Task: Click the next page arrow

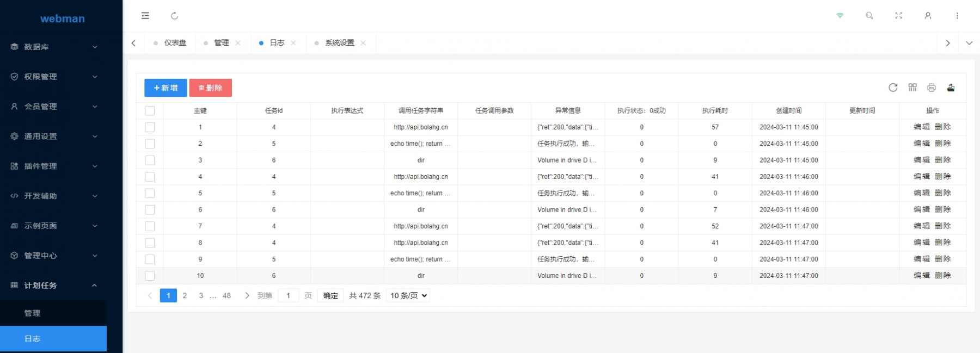Action: tap(247, 295)
